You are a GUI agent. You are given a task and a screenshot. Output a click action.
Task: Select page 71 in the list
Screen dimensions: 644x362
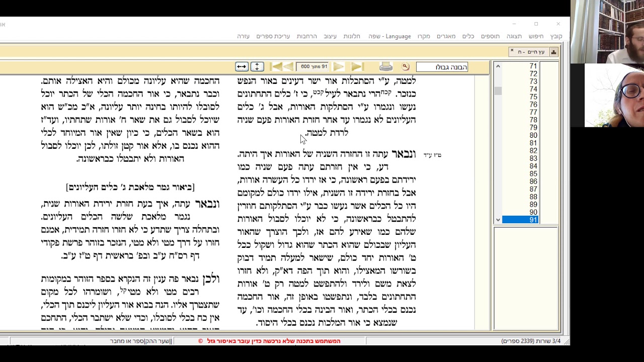tap(520, 66)
